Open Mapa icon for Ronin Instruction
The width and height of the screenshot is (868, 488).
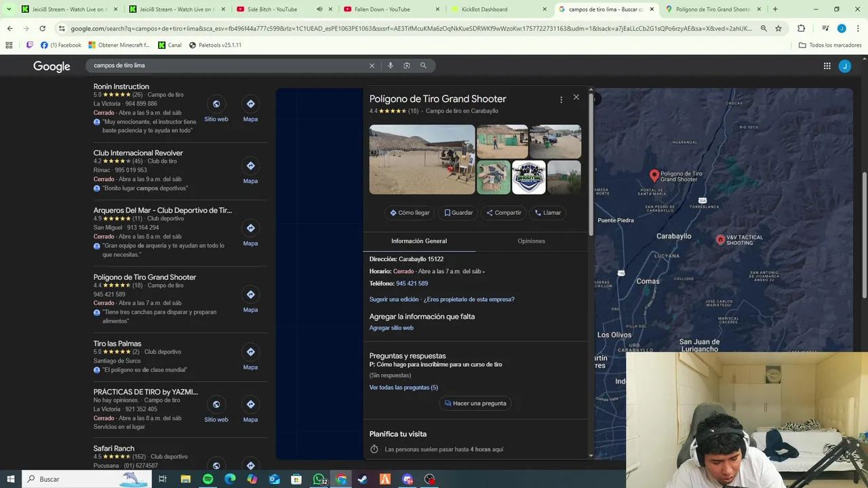coord(250,104)
